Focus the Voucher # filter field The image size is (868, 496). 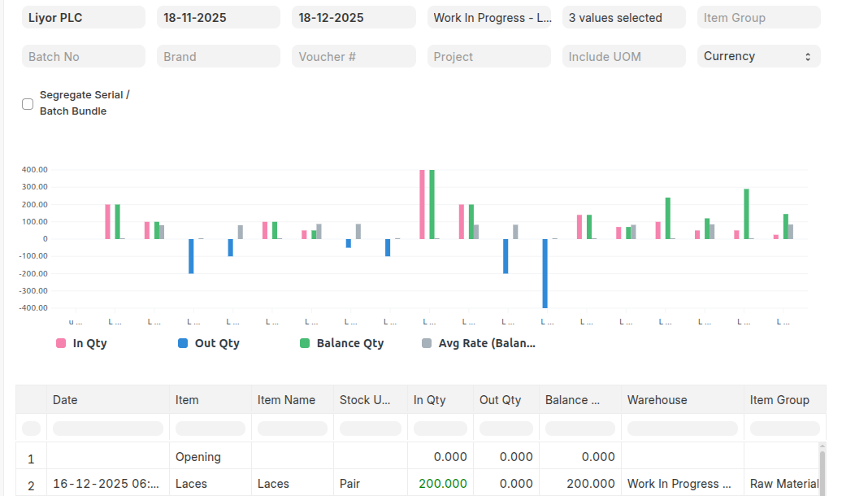coord(353,56)
